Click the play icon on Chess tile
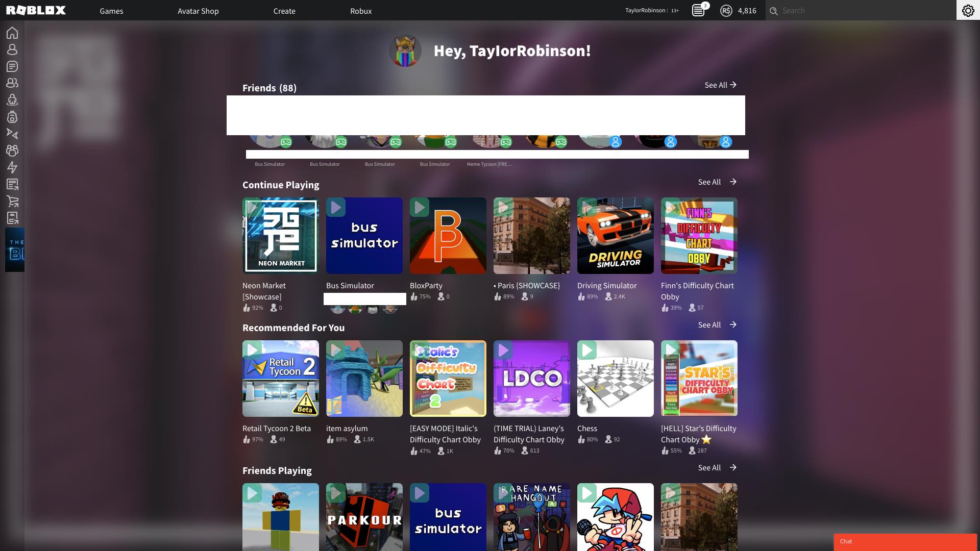 click(x=587, y=350)
